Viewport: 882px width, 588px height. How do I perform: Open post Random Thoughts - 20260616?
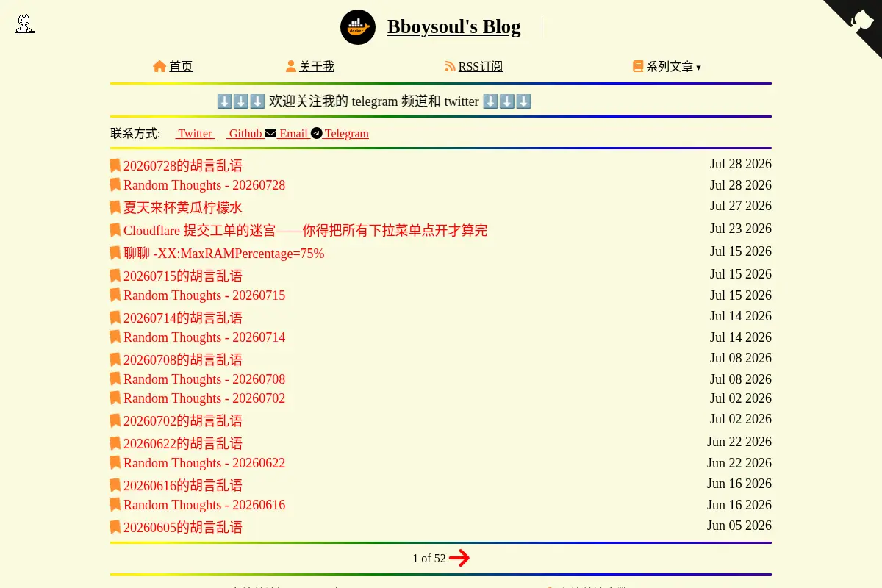[204, 505]
